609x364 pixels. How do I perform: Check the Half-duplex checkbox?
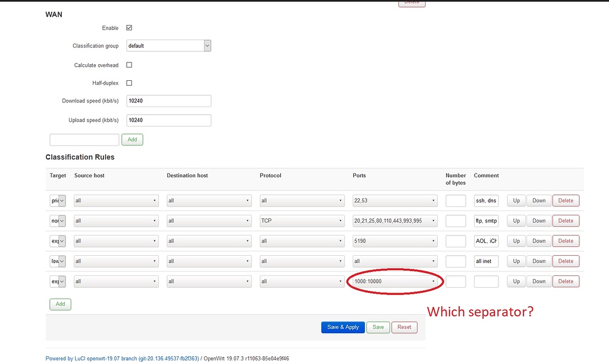pos(129,83)
